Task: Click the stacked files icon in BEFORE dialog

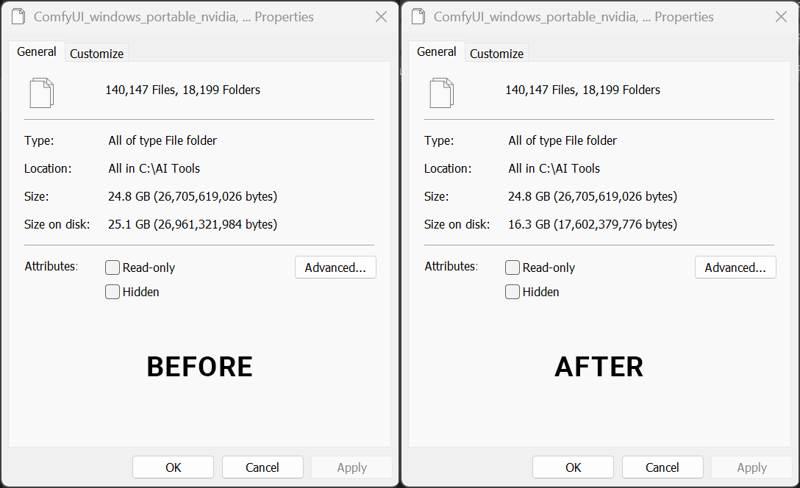Action: point(41,92)
